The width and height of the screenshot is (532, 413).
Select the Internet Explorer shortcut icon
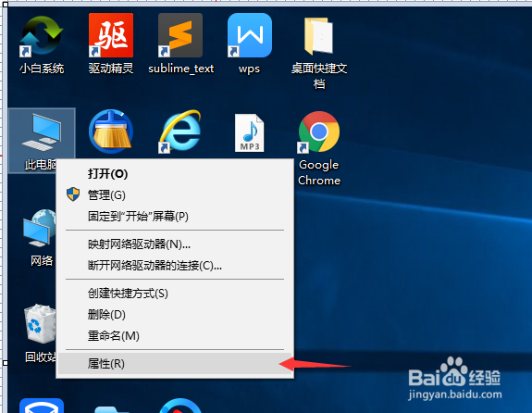[x=180, y=131]
